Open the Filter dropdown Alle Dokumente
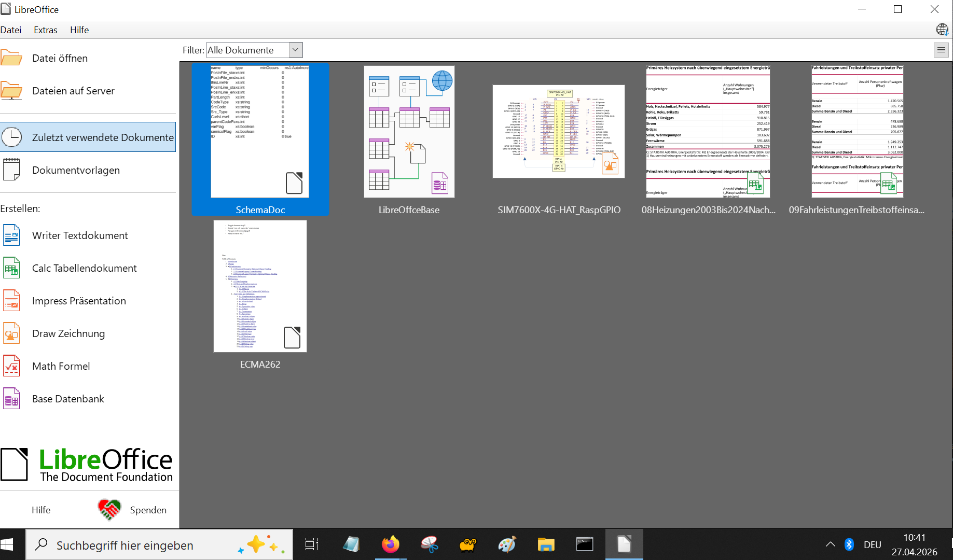 point(254,50)
